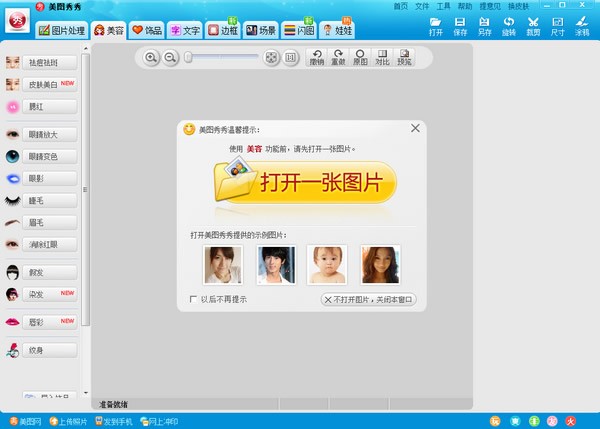The height and width of the screenshot is (429, 600).
Task: Click the 打开 open icon in top toolbar
Action: (436, 25)
